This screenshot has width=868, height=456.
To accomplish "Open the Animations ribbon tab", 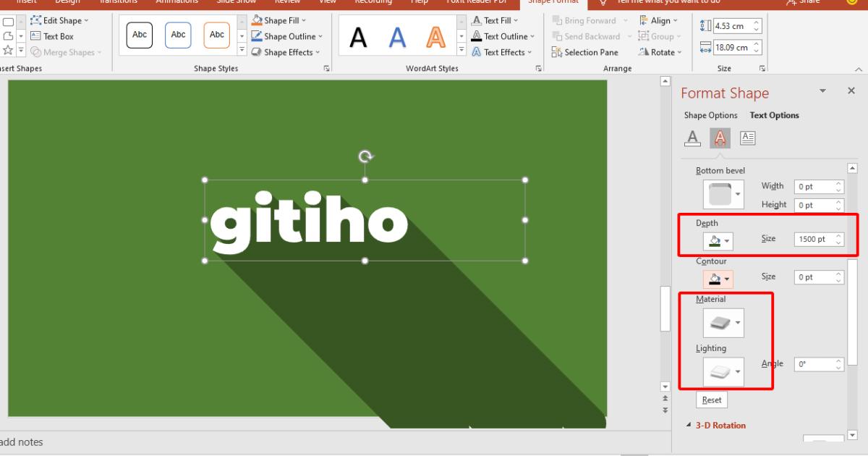I will (176, 2).
